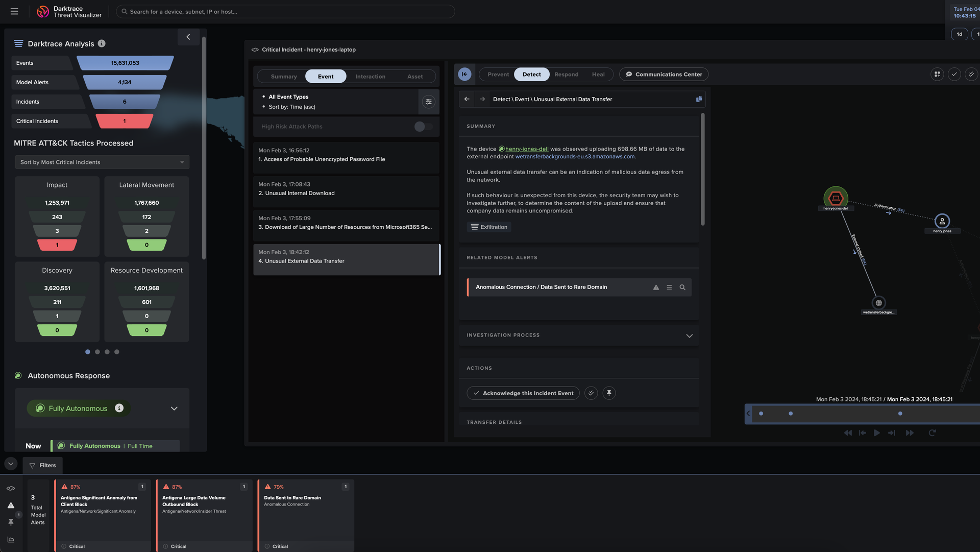Click the Critical Incidents red funnel bar
The height and width of the screenshot is (552, 980).
tap(125, 121)
